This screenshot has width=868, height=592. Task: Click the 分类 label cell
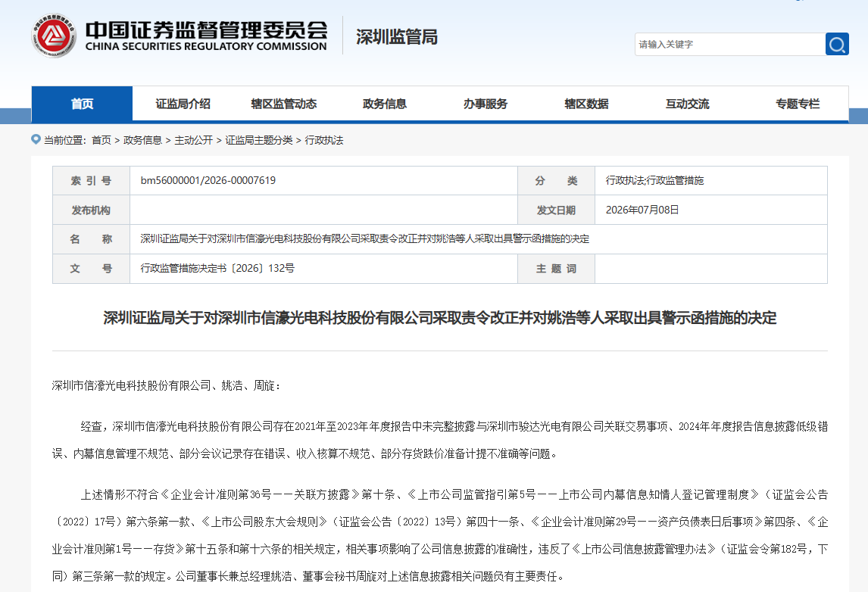(557, 180)
